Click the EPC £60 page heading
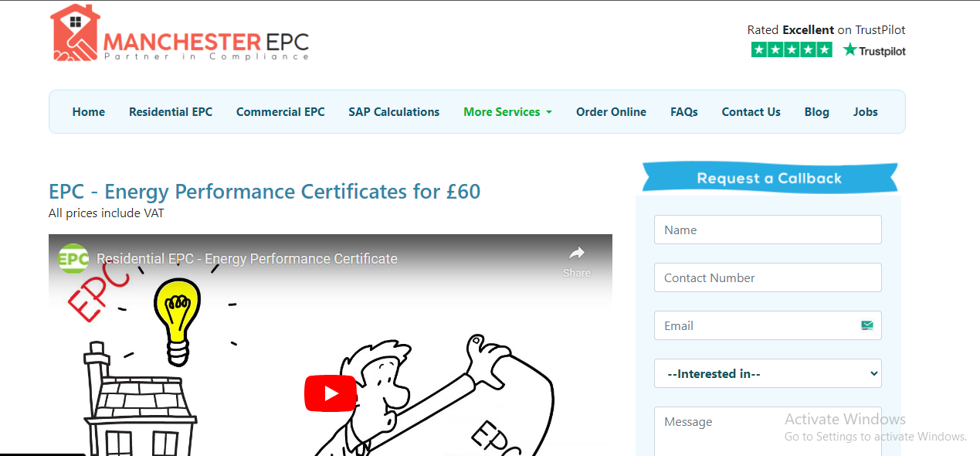 pos(265,191)
